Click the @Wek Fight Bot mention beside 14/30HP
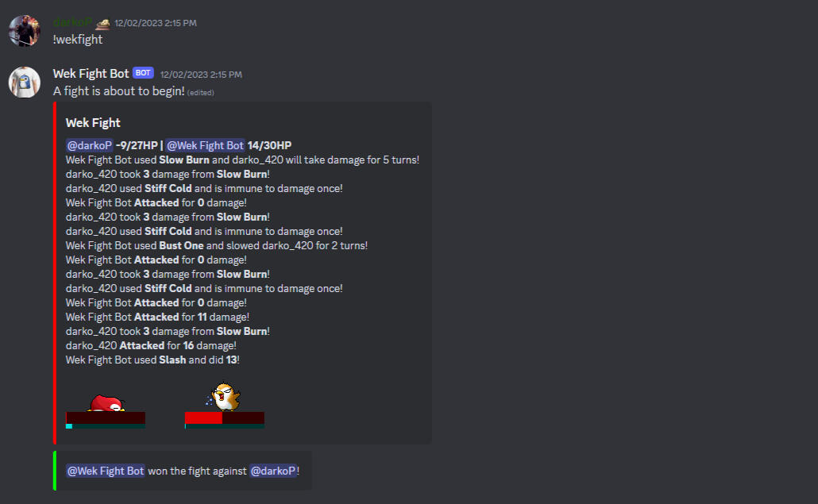This screenshot has width=818, height=504. pyautogui.click(x=205, y=145)
